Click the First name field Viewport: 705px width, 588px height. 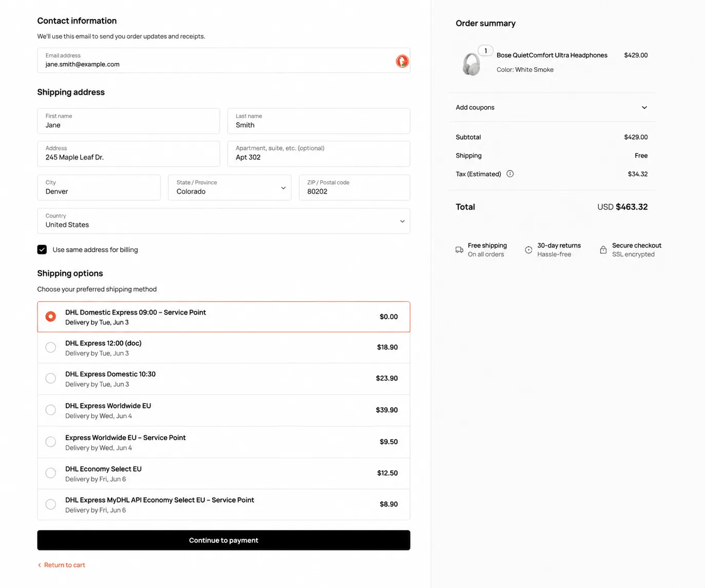128,121
